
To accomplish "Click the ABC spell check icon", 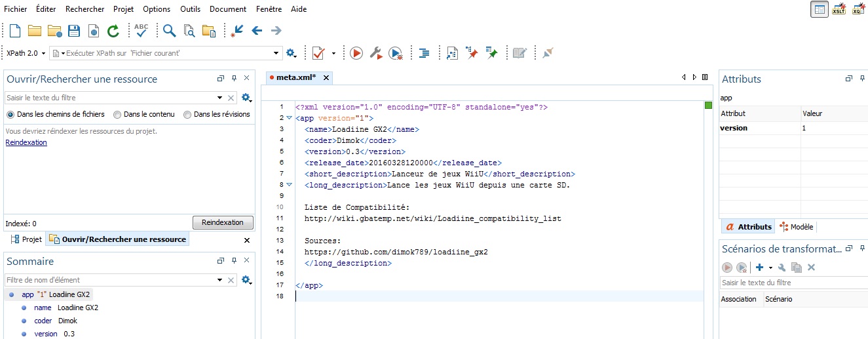I will [x=142, y=30].
